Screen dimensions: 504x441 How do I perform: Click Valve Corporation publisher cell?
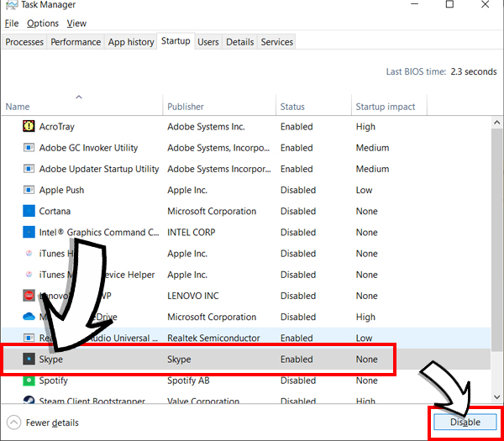pyautogui.click(x=203, y=400)
